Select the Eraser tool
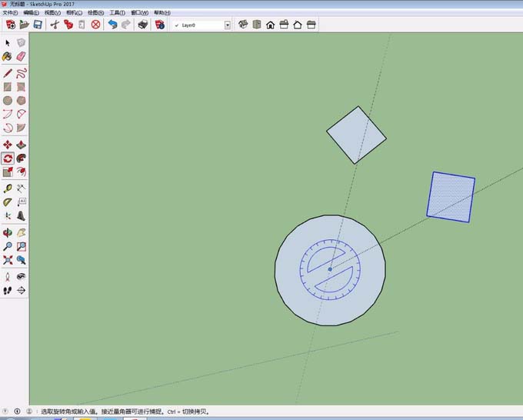523x420 pixels. [21, 56]
